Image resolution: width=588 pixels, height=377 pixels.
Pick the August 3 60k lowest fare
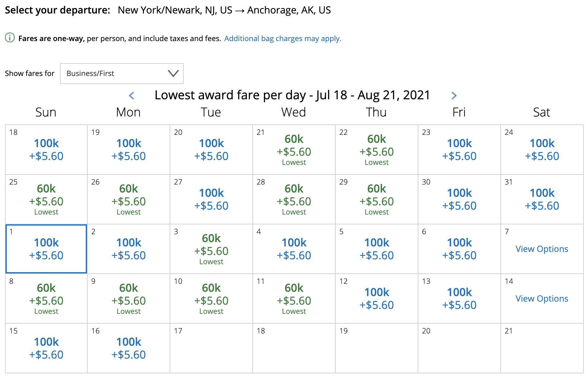[211, 249]
